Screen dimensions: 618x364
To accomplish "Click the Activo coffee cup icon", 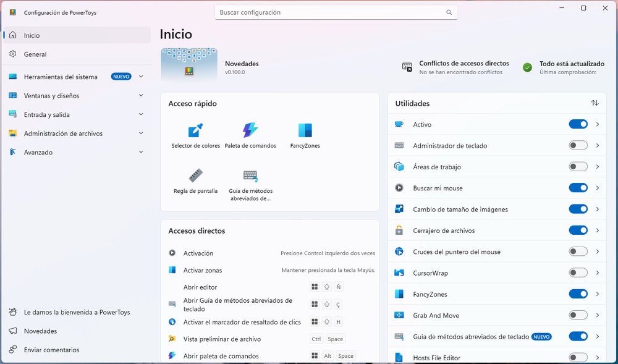I will coord(399,124).
